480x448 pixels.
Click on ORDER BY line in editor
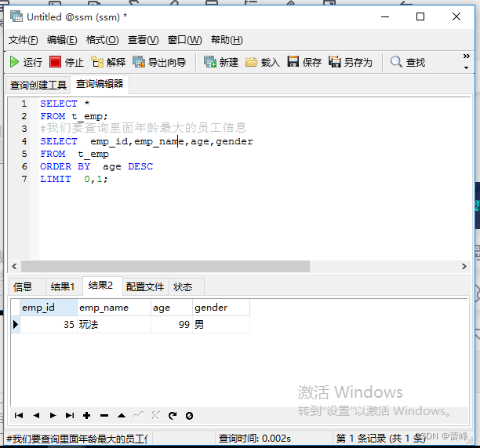click(96, 166)
